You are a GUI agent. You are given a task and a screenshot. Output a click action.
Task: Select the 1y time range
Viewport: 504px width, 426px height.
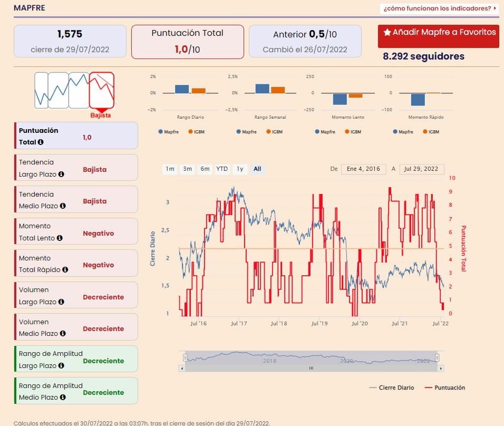240,169
